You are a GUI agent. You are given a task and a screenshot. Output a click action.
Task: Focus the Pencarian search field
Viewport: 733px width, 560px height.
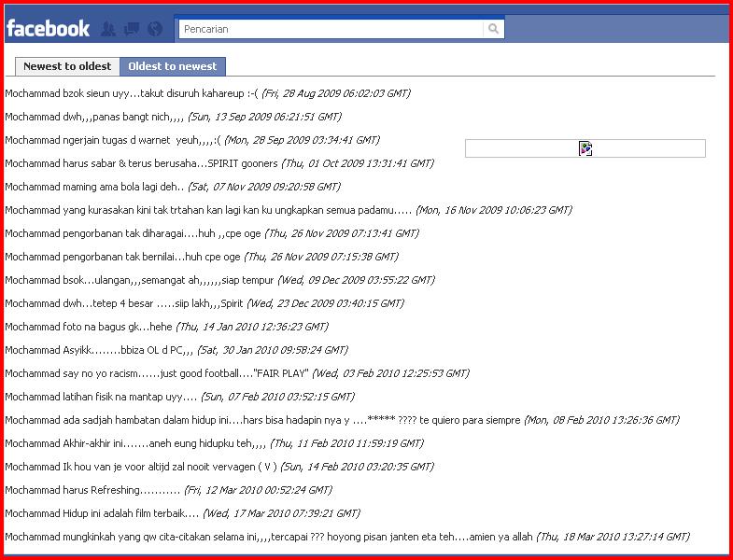pos(331,29)
